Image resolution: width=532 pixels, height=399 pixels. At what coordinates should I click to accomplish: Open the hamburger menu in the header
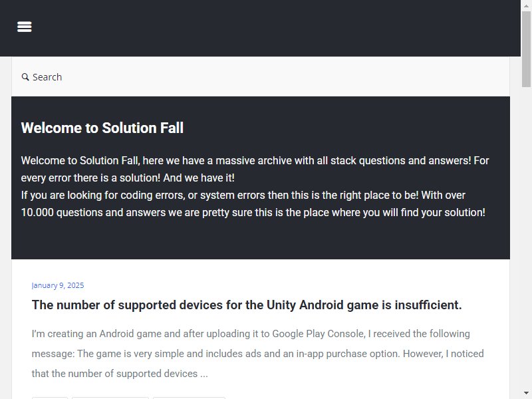click(25, 27)
